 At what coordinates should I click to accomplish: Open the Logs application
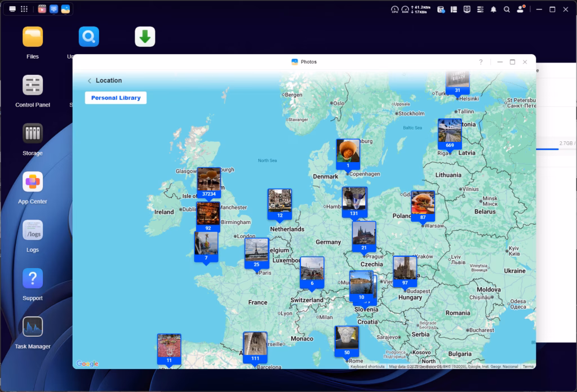[x=33, y=230]
